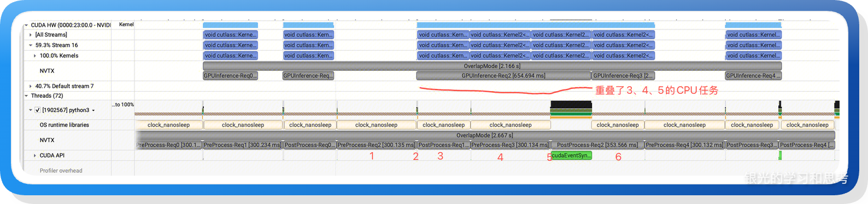The width and height of the screenshot is (868, 204).
Task: Select the OS runtime libraries row
Action: (64, 125)
